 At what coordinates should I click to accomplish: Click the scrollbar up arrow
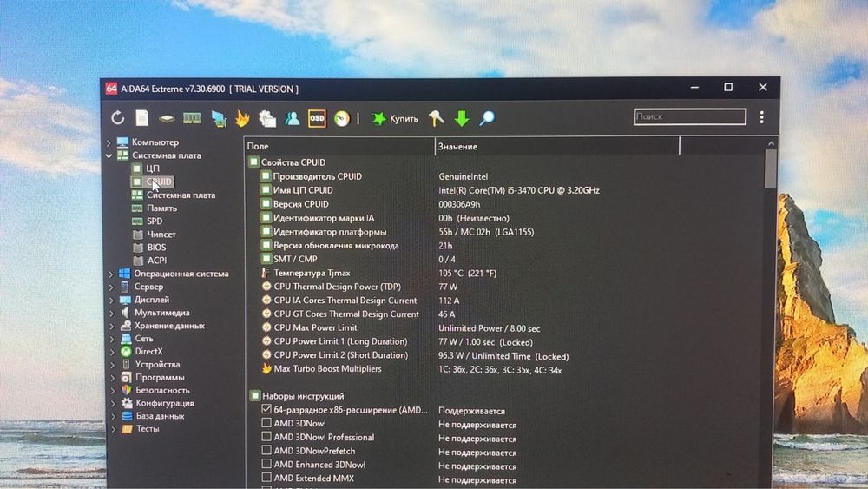click(771, 144)
